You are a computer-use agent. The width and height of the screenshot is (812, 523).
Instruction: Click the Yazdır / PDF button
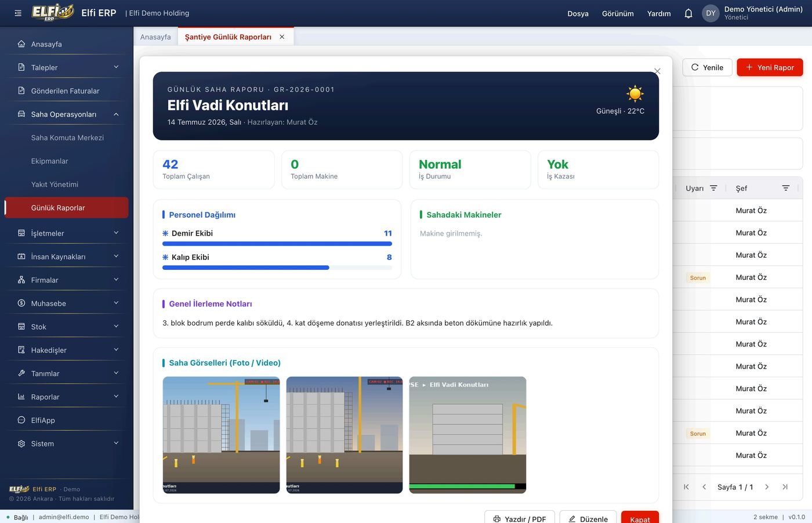tap(520, 518)
